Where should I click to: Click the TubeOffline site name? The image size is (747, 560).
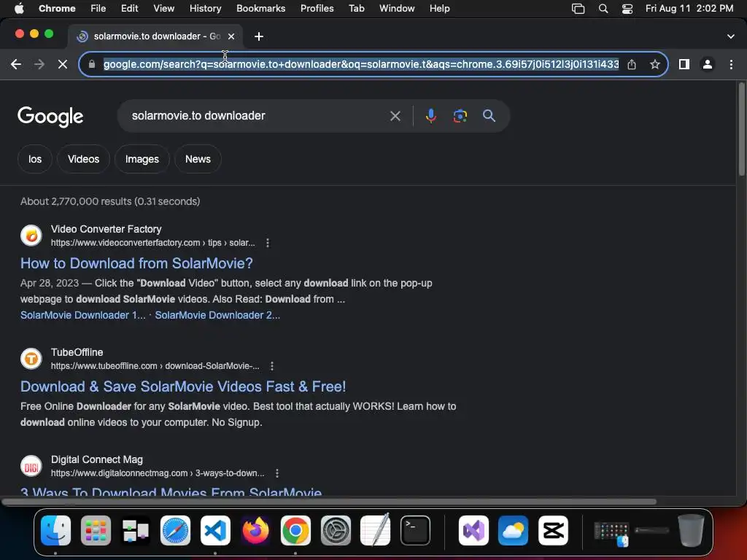point(77,352)
